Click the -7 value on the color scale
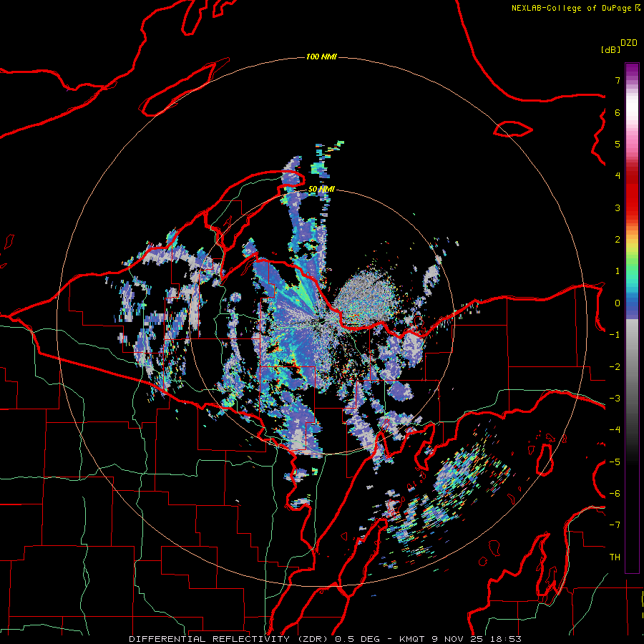Image resolution: width=644 pixels, height=644 pixels. [615, 525]
